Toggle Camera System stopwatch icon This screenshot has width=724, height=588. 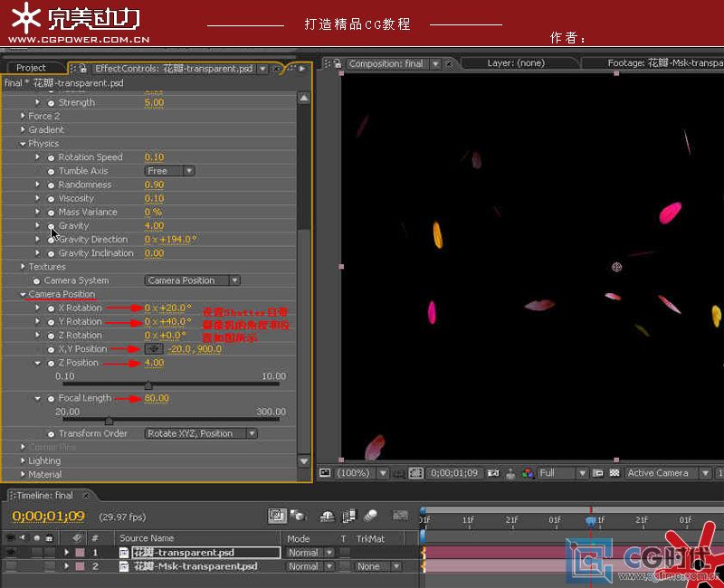36,281
